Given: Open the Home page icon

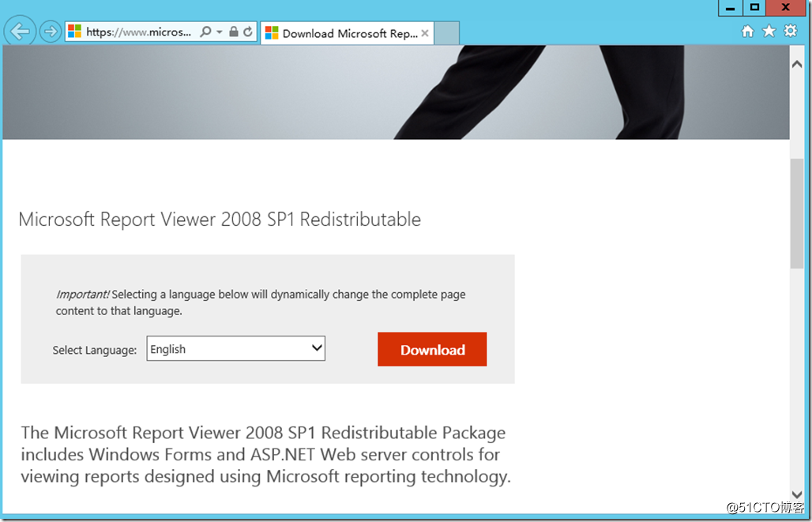Looking at the screenshot, I should pos(748,32).
